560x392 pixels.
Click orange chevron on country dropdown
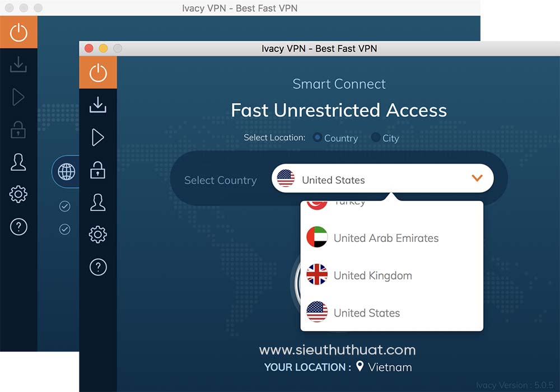click(x=477, y=178)
